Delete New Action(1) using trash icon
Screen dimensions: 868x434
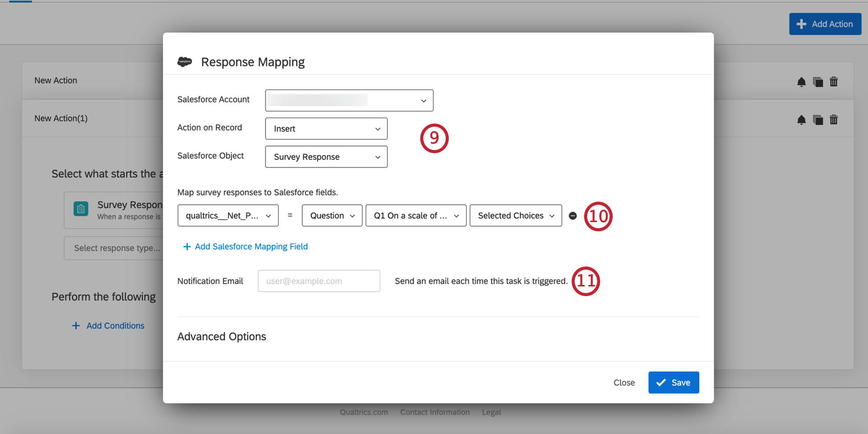[x=834, y=119]
